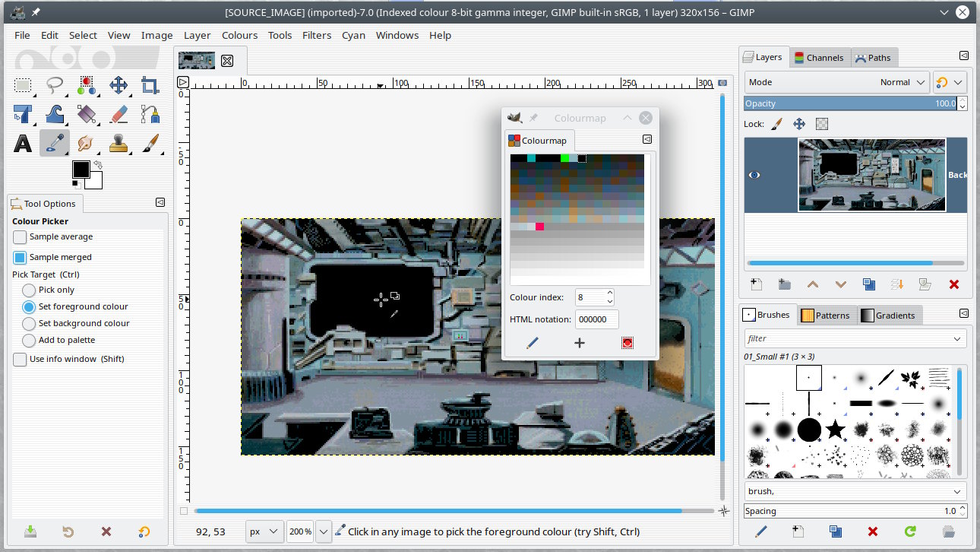Open the px units dropdown in status bar
Viewport: 980px width, 552px height.
pos(265,531)
